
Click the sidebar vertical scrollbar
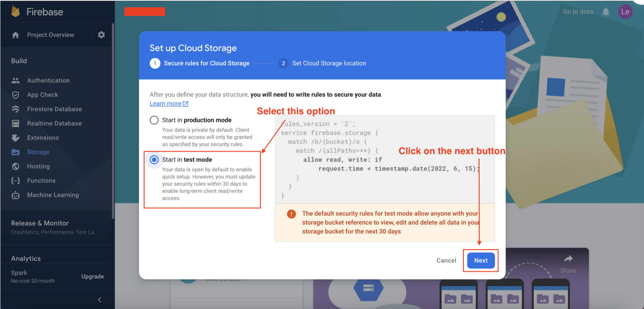[113, 121]
